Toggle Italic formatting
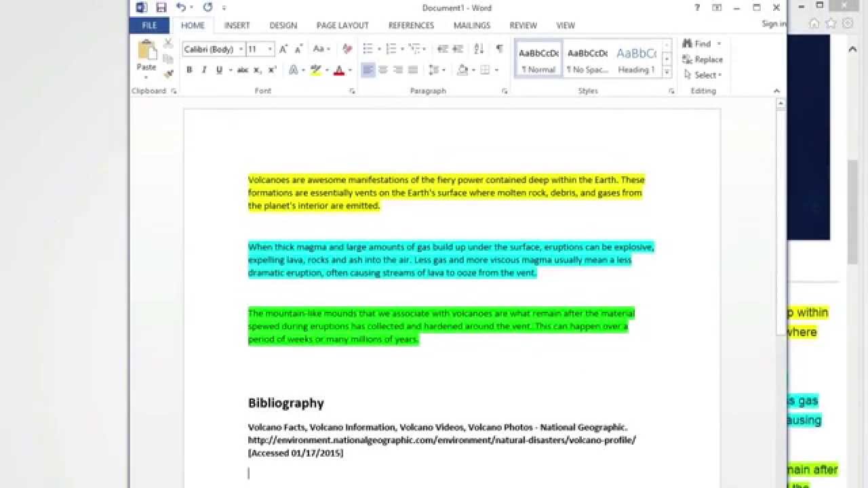 203,70
